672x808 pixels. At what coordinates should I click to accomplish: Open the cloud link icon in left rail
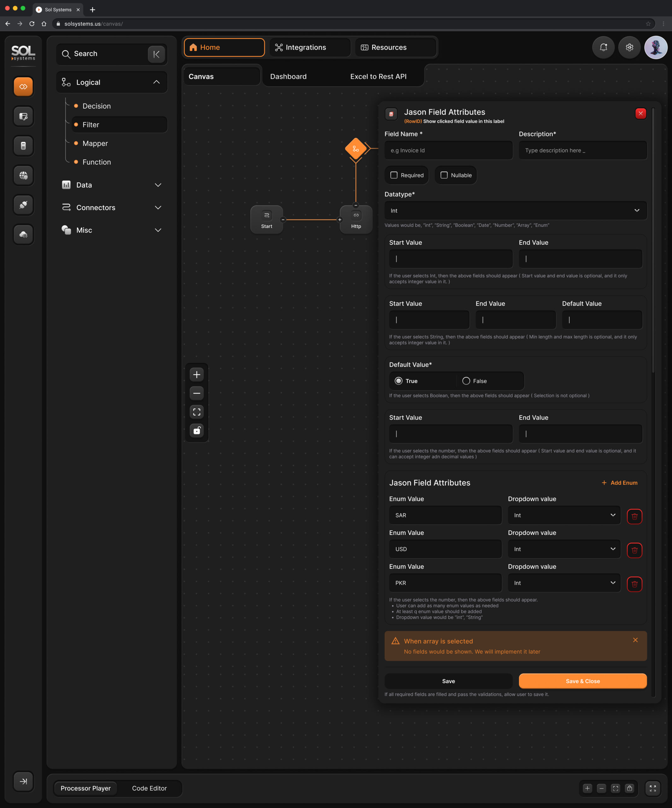point(23,234)
